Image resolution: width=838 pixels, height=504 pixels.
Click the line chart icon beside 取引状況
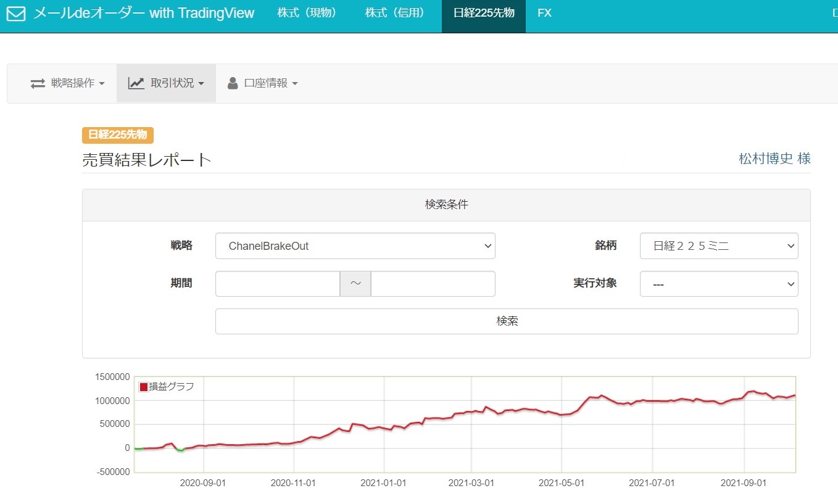pyautogui.click(x=136, y=83)
